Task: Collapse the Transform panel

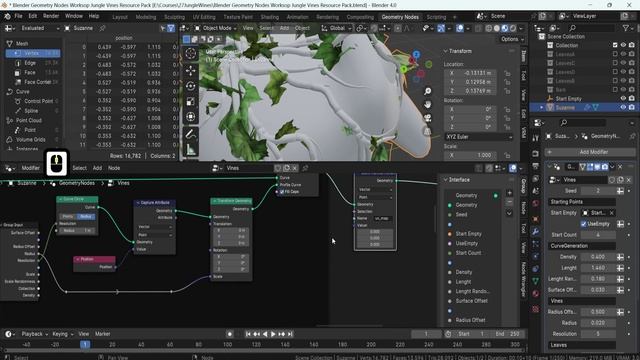Action: [446, 51]
